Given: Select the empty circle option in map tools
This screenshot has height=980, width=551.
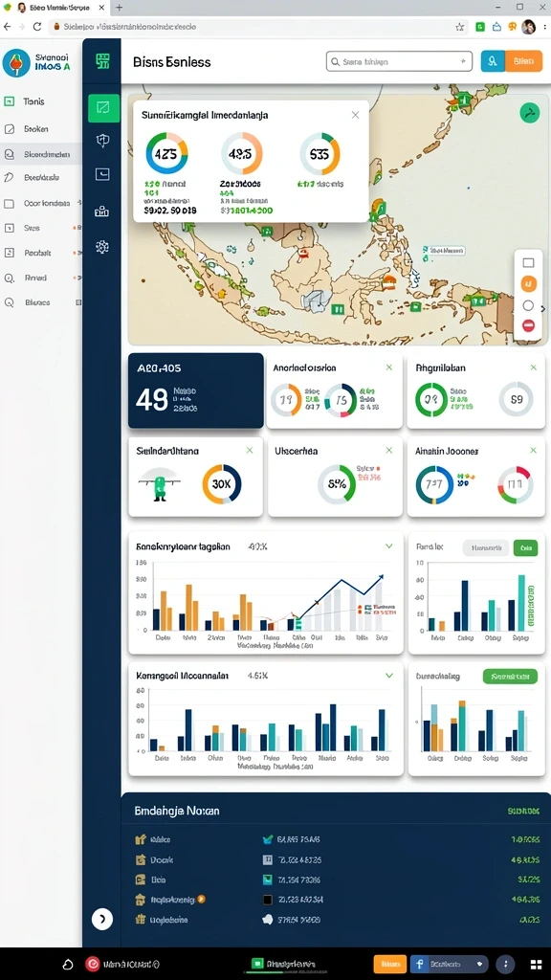Looking at the screenshot, I should tap(528, 305).
